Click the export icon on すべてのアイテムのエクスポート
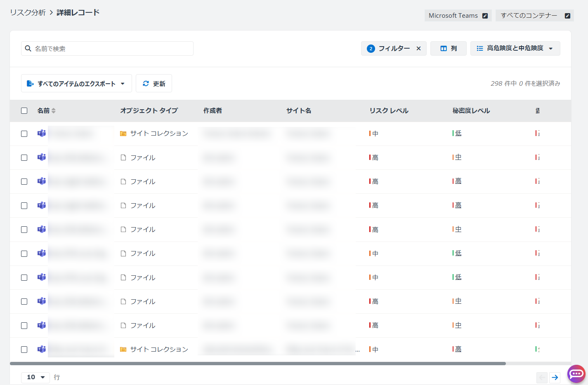This screenshot has width=588, height=385. pyautogui.click(x=30, y=83)
